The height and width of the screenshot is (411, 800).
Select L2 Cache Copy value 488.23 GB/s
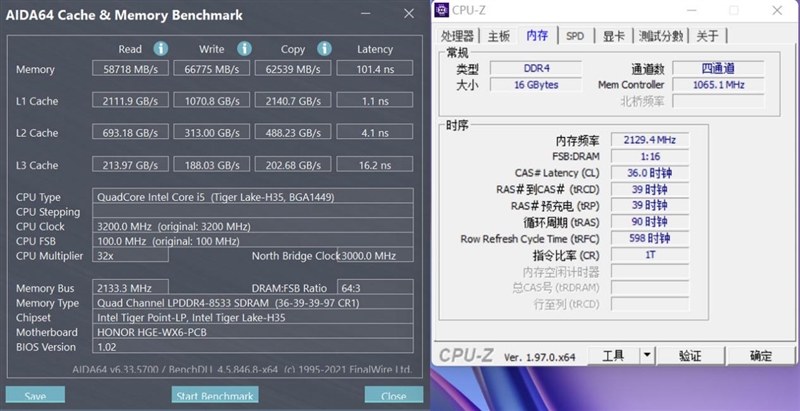293,132
